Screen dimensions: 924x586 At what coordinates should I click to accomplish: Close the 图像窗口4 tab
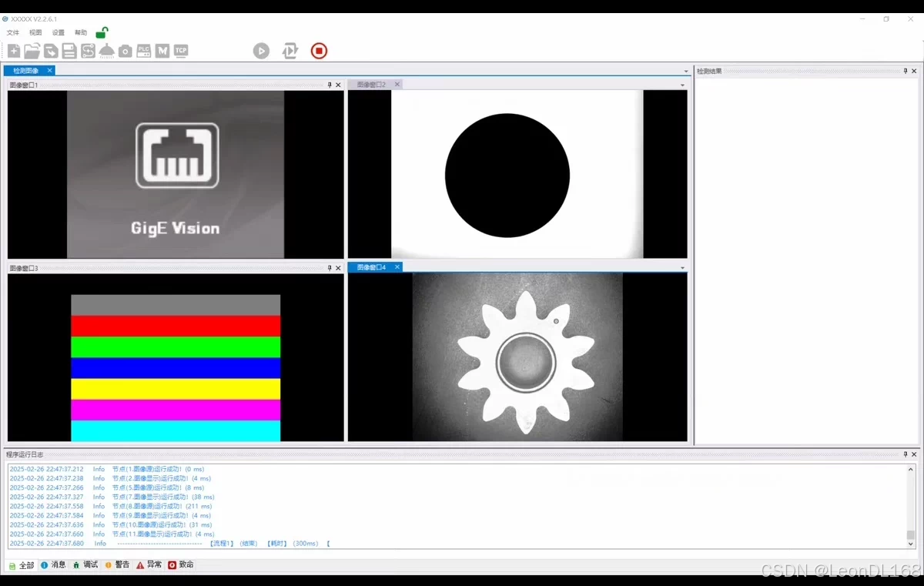coord(397,267)
